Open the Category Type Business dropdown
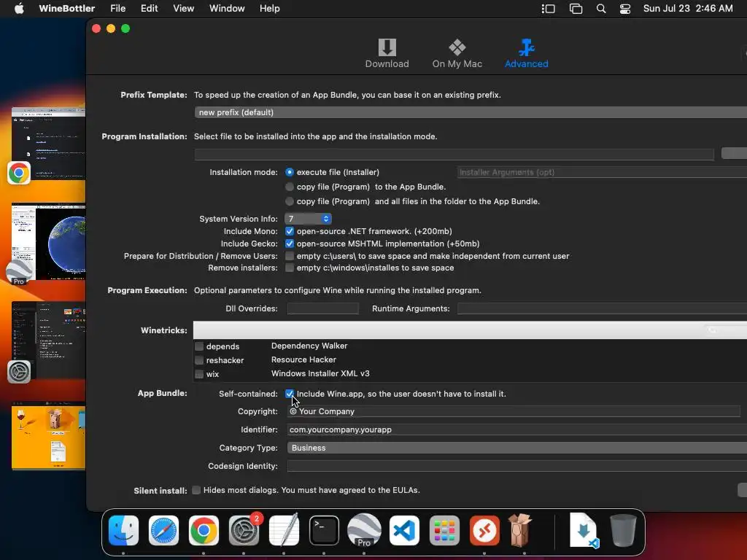The image size is (747, 560). point(517,448)
